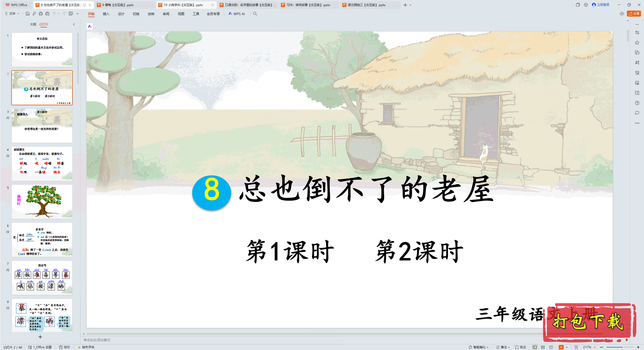644x350 pixels.
Task: Click the save icon in the quick toolbar
Action: [28, 14]
